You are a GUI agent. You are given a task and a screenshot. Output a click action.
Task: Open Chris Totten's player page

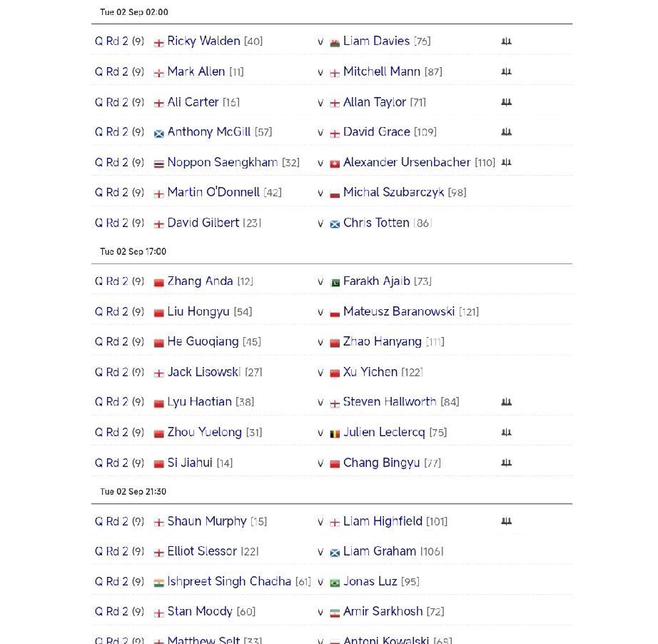coord(375,223)
